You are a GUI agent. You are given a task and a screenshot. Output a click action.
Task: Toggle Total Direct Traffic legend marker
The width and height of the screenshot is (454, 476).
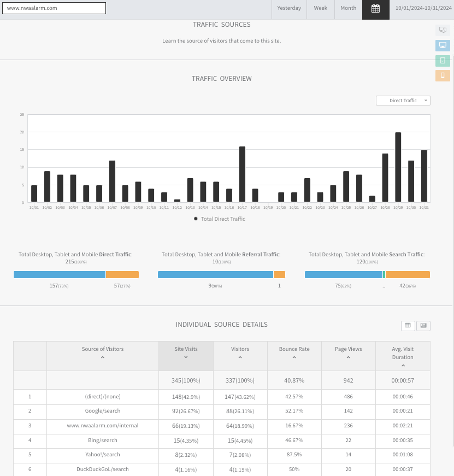[x=196, y=219]
